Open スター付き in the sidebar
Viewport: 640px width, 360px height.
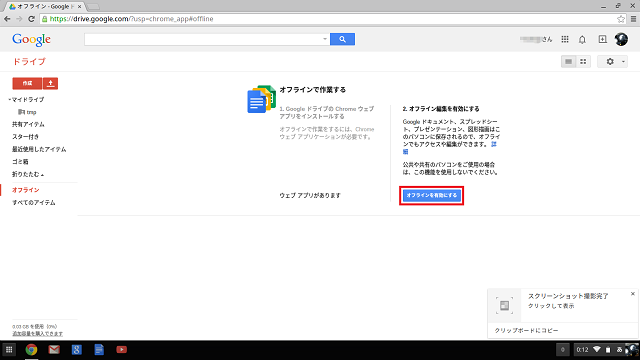[x=25, y=137]
